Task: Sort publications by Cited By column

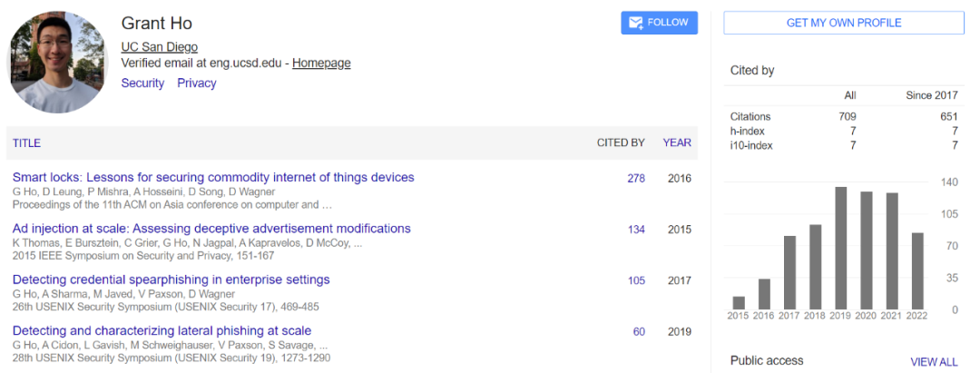Action: click(621, 143)
